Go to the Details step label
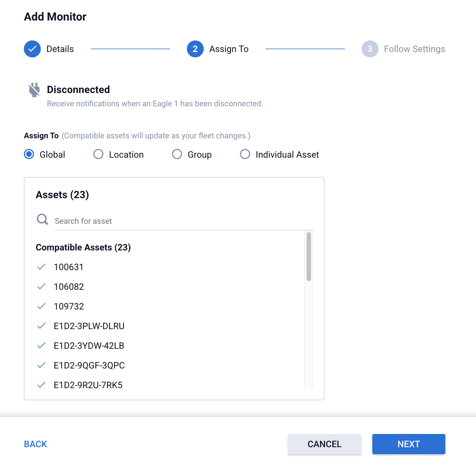This screenshot has width=476, height=466. [x=60, y=49]
